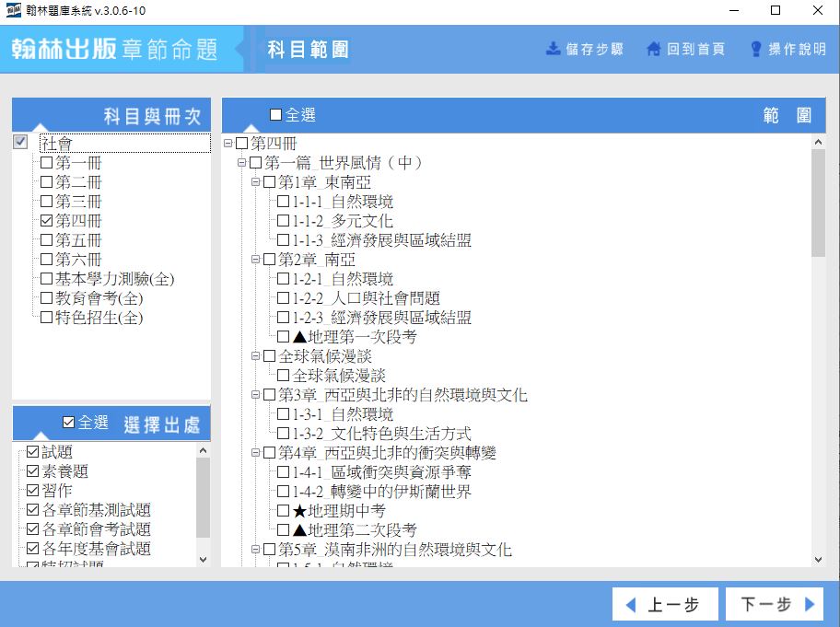Select 1-2-3_經濟發展與區域結盟 under 南亞

(x=381, y=317)
